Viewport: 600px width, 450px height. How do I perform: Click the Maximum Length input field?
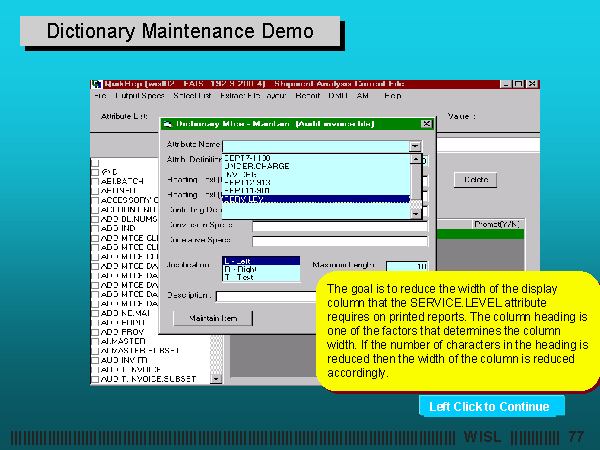pyautogui.click(x=407, y=266)
